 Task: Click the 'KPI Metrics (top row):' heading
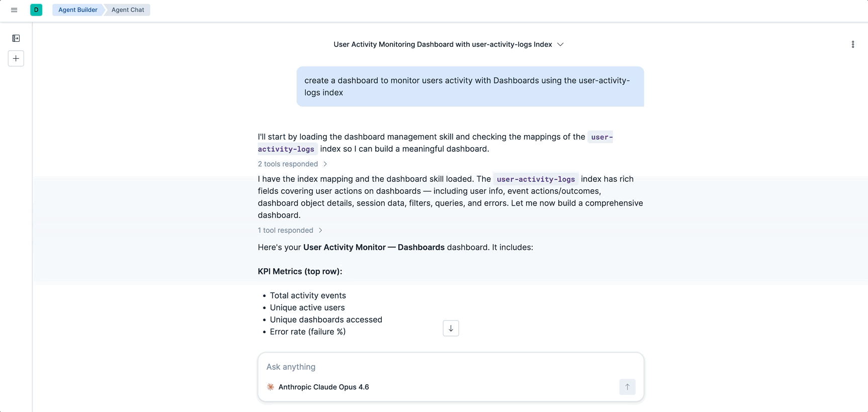pos(300,271)
